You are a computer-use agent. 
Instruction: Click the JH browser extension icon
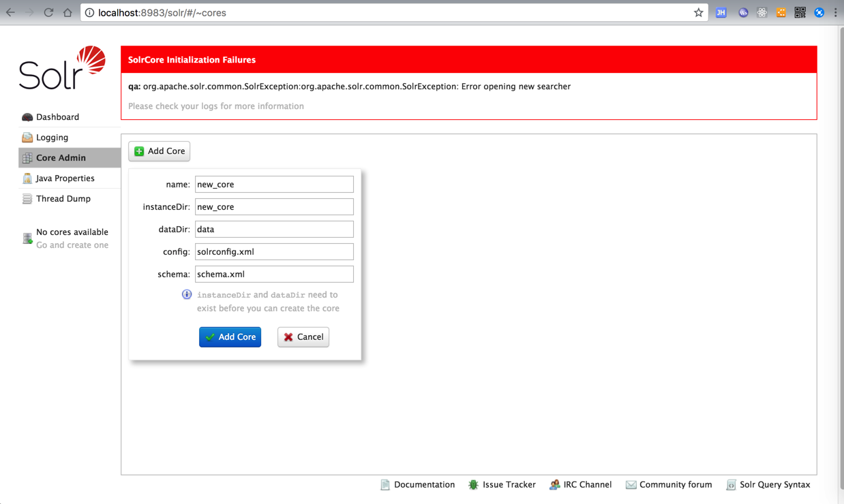click(721, 13)
